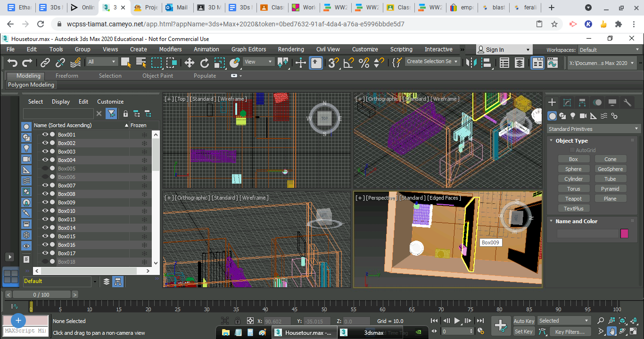Click the GeoSphere primitive button
The image size is (644, 339).
click(610, 169)
